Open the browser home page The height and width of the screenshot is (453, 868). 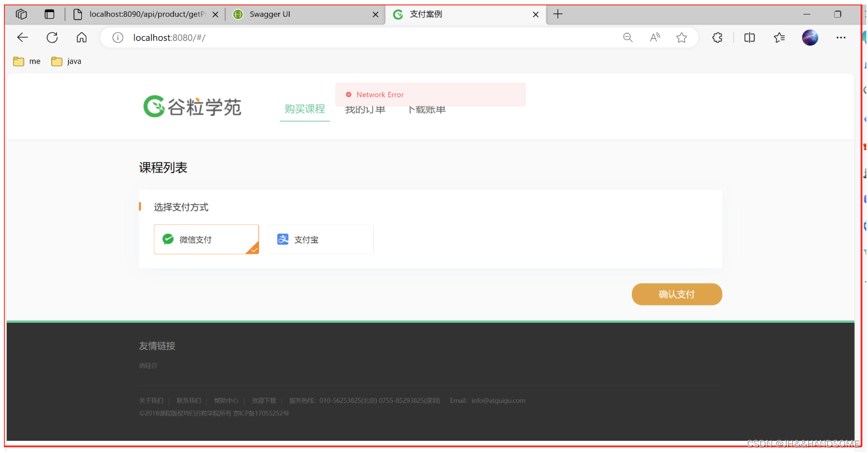(x=82, y=37)
